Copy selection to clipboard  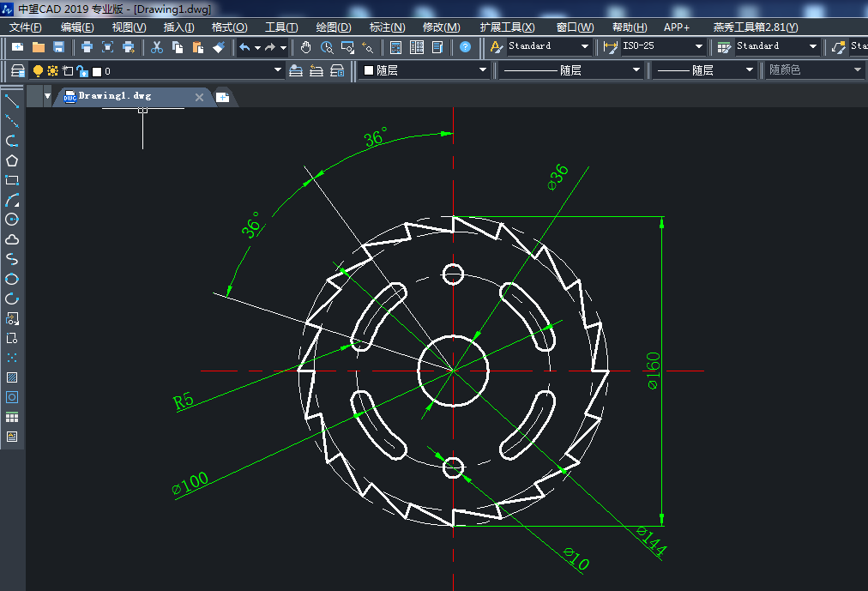(178, 47)
